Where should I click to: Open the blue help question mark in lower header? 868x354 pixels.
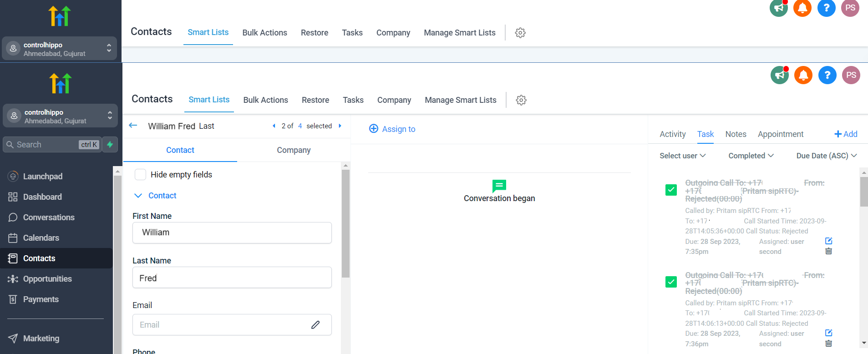(x=827, y=75)
